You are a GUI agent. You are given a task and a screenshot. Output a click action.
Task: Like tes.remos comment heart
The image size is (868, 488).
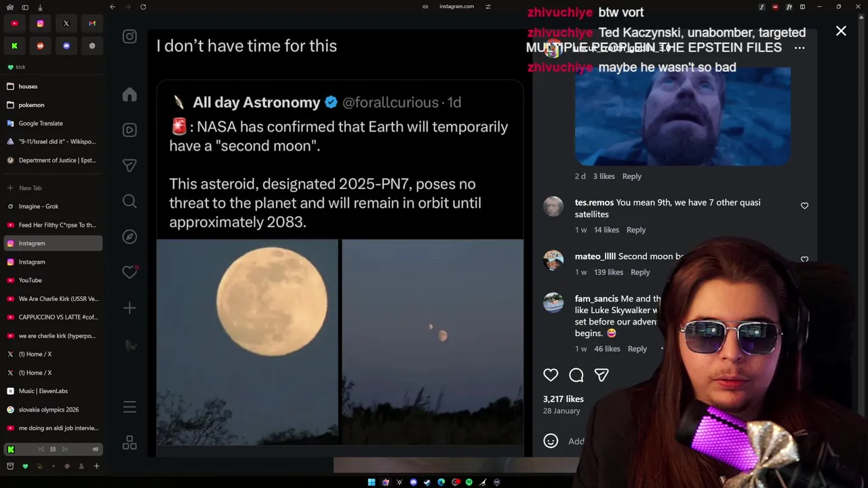[804, 205]
